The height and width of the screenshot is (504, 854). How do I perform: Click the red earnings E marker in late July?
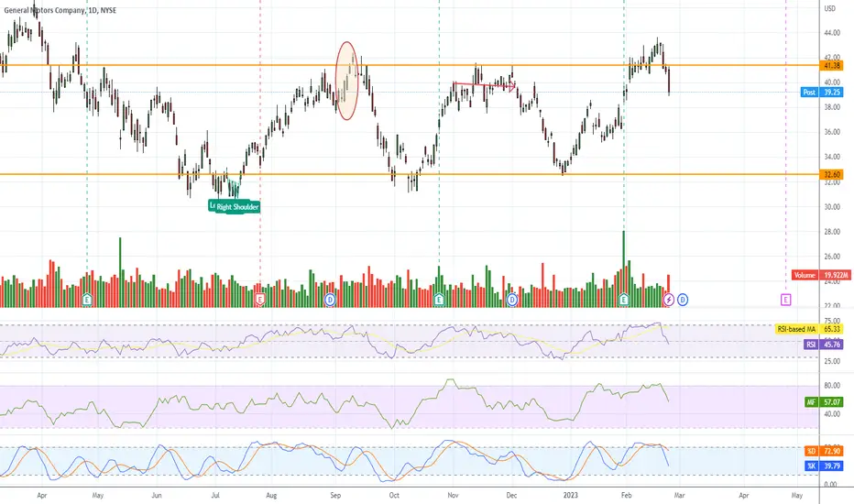(260, 299)
